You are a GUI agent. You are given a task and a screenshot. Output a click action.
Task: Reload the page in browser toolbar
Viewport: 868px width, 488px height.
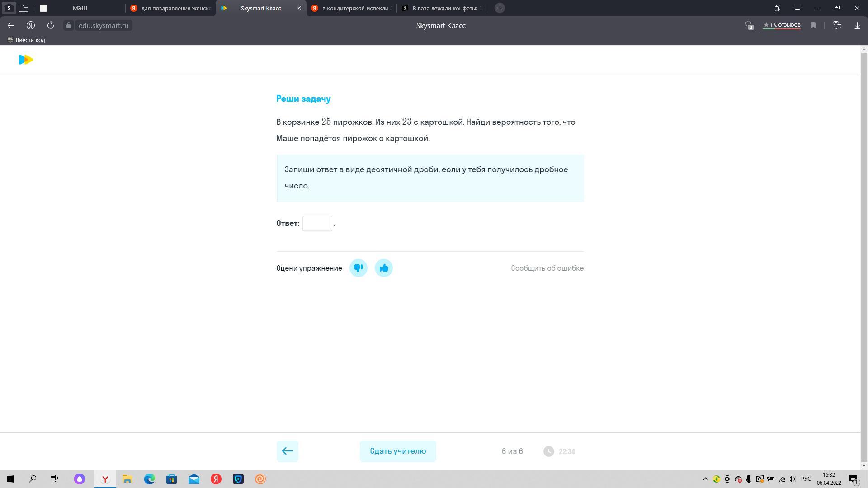click(x=51, y=25)
